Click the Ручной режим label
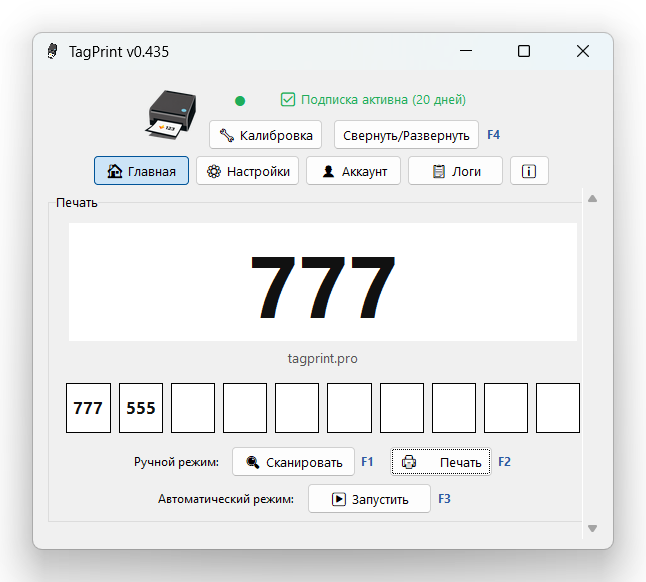646x582 pixels. [176, 462]
